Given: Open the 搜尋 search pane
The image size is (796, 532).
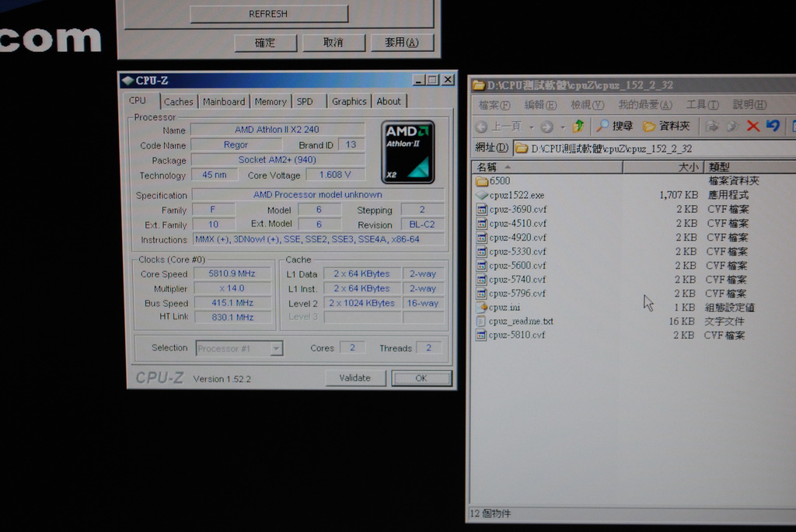Looking at the screenshot, I should tap(614, 126).
